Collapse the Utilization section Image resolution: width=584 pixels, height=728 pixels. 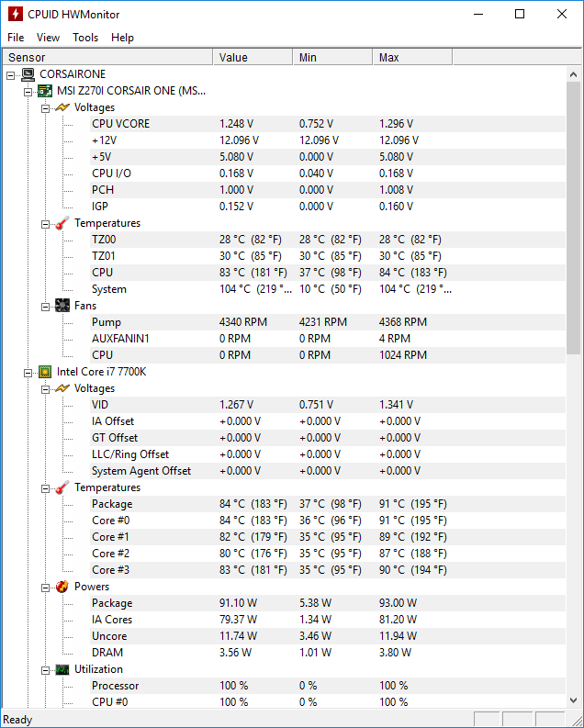(45, 670)
